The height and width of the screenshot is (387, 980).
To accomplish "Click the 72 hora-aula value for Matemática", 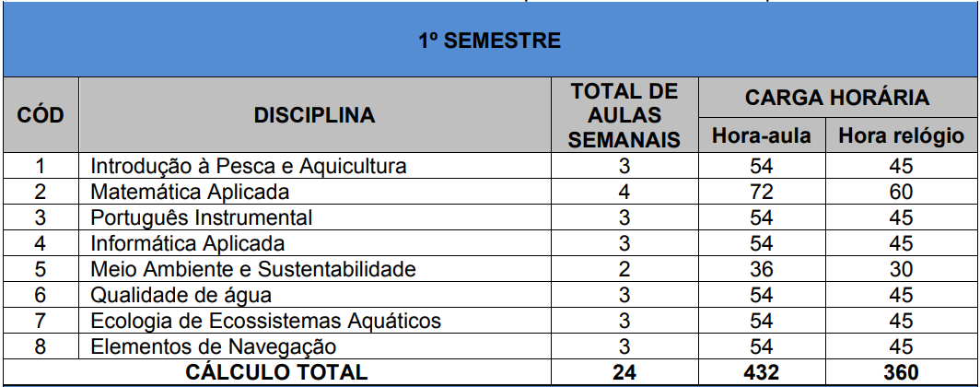I will coord(761,192).
